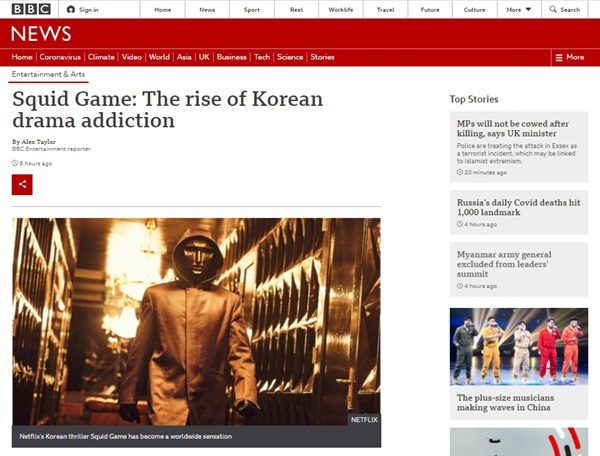Expand the More menu in red bar
600x456 pixels.
coord(570,57)
